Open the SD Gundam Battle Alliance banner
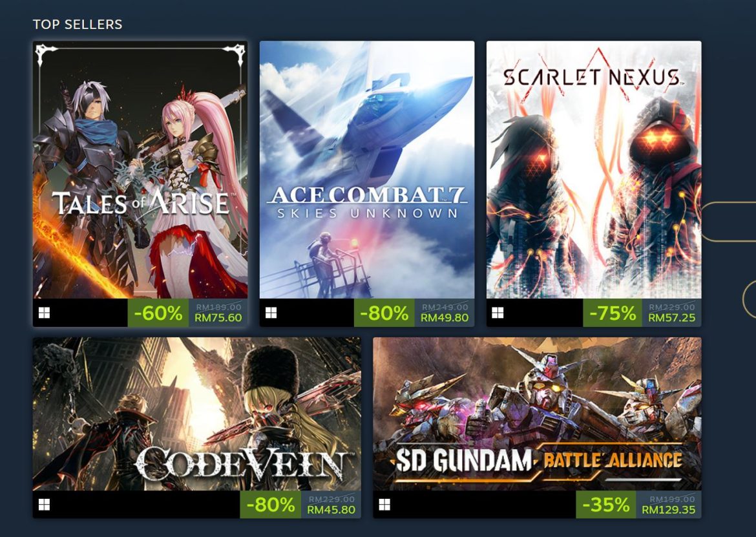 [x=537, y=414]
